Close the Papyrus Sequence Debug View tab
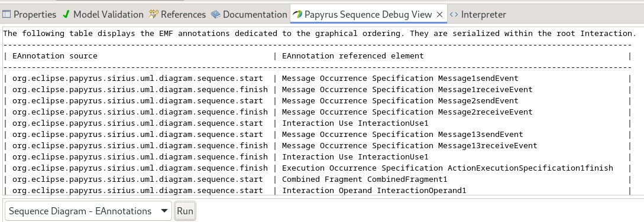 tap(439, 14)
